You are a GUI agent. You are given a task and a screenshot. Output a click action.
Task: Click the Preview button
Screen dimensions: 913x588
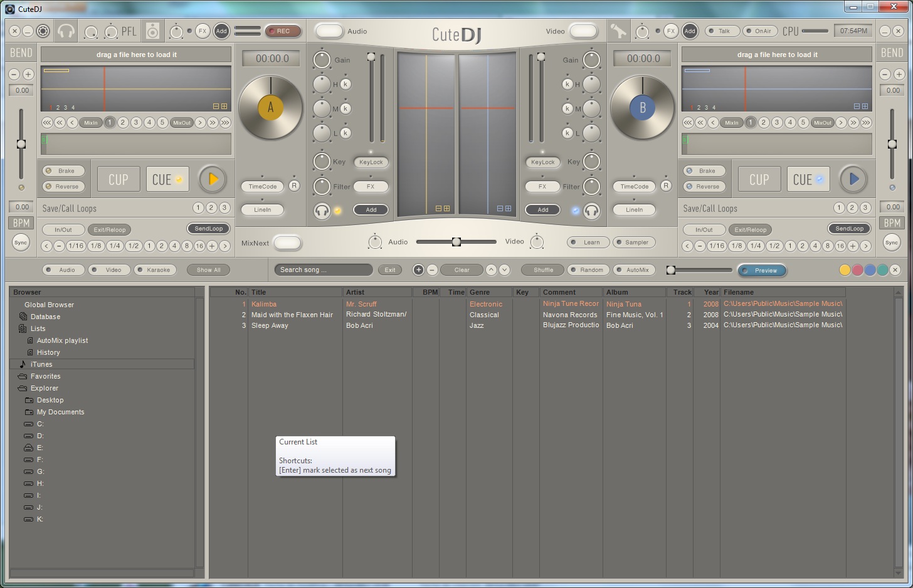[x=761, y=270]
